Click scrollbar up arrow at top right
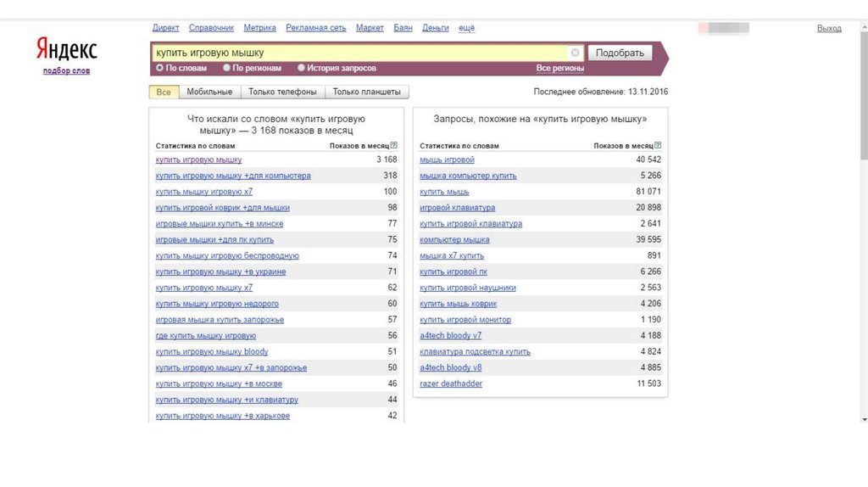This screenshot has width=868, height=487. click(x=863, y=26)
